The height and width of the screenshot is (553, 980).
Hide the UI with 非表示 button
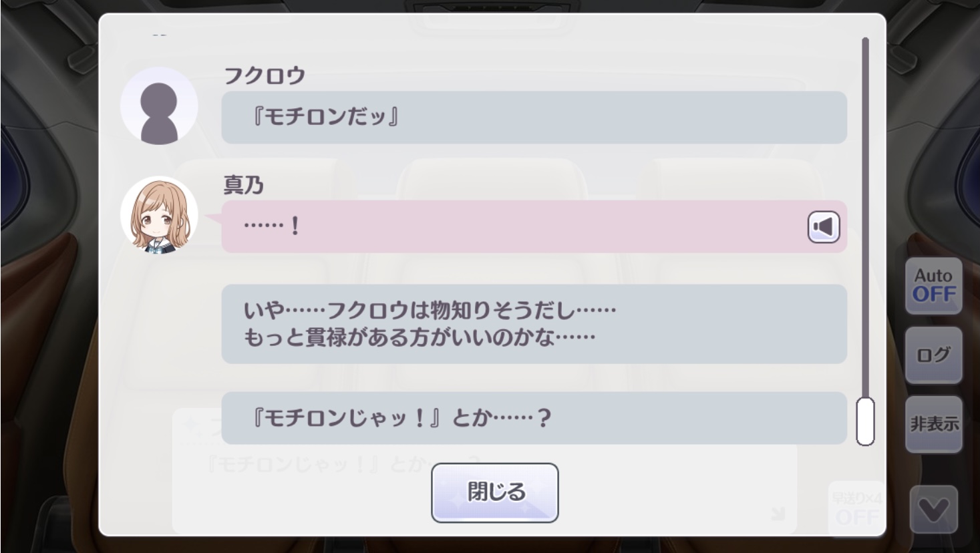coord(933,424)
